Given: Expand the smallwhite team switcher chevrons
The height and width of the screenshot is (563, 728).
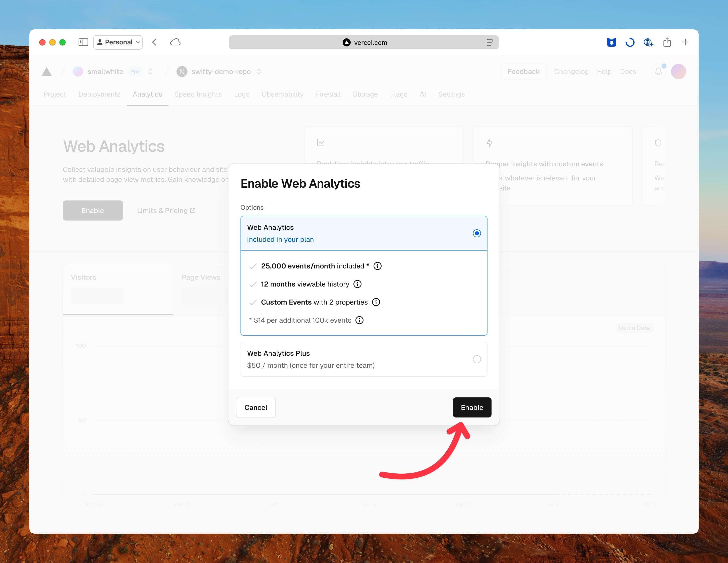Looking at the screenshot, I should click(x=150, y=72).
